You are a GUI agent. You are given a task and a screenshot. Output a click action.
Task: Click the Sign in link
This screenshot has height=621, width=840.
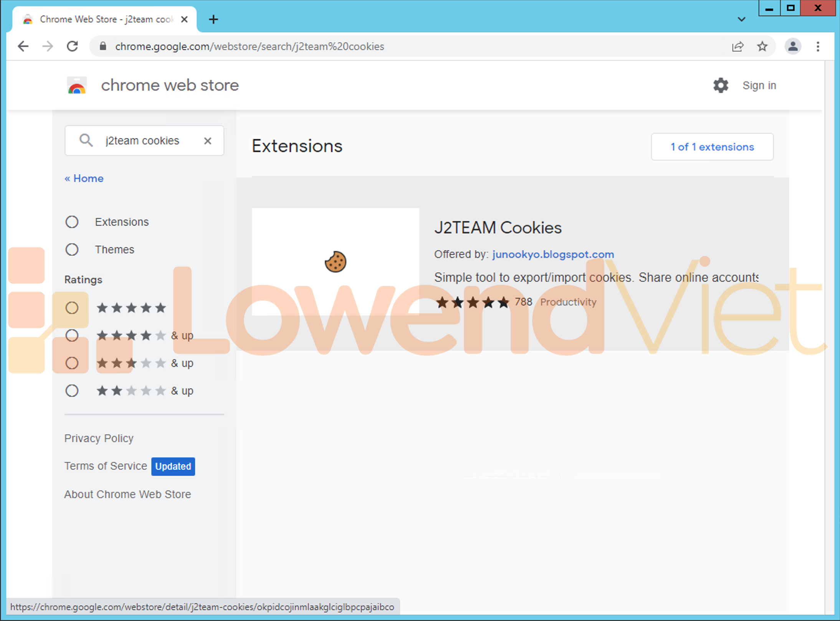759,85
